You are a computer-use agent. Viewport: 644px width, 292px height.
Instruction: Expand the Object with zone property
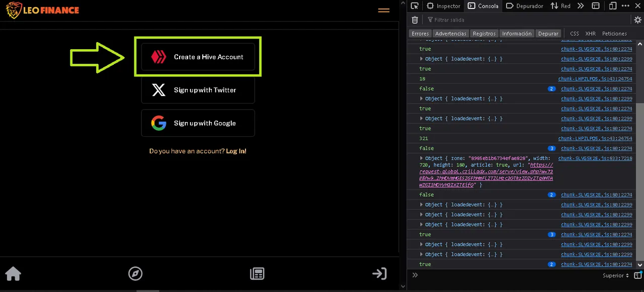422,158
